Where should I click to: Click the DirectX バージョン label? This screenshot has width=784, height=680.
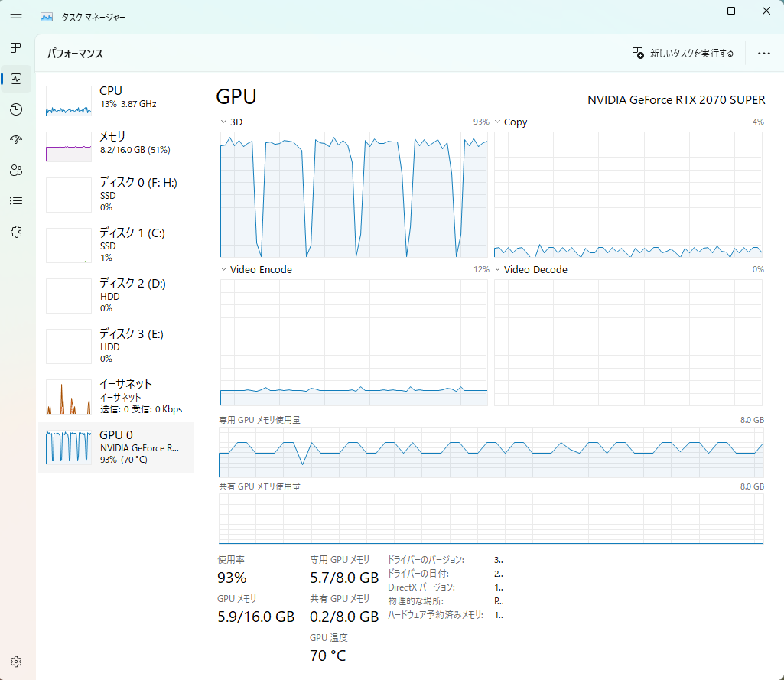[421, 587]
